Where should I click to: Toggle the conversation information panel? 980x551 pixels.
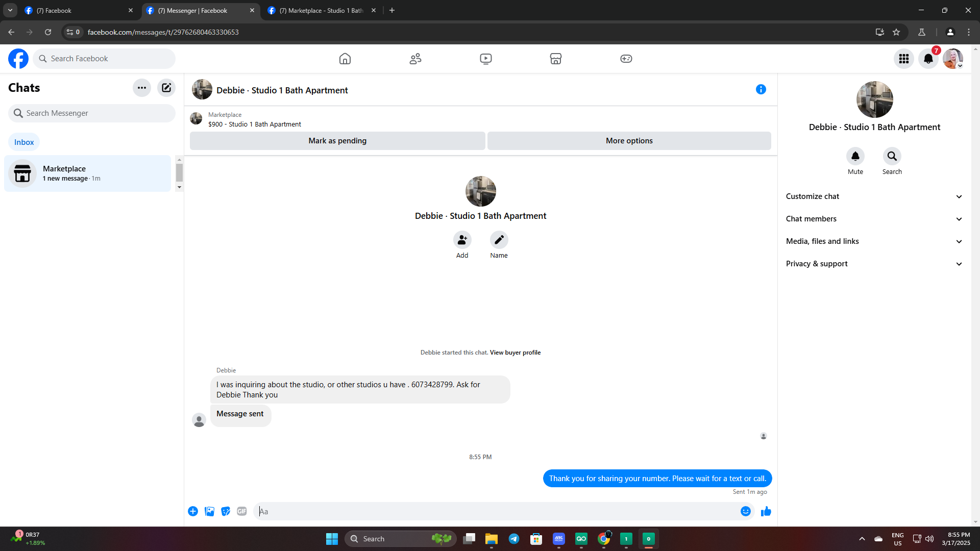tap(761, 89)
